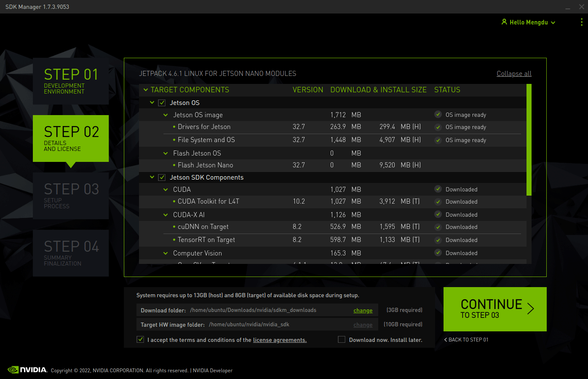Select the Flash Jetson Nano row
This screenshot has width=588, height=379.
click(332, 165)
